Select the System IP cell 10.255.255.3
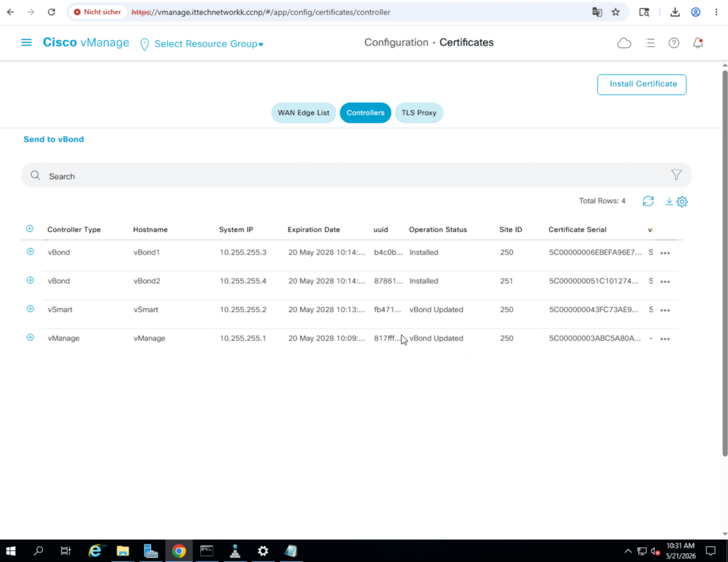This screenshot has width=728, height=562. coord(243,252)
